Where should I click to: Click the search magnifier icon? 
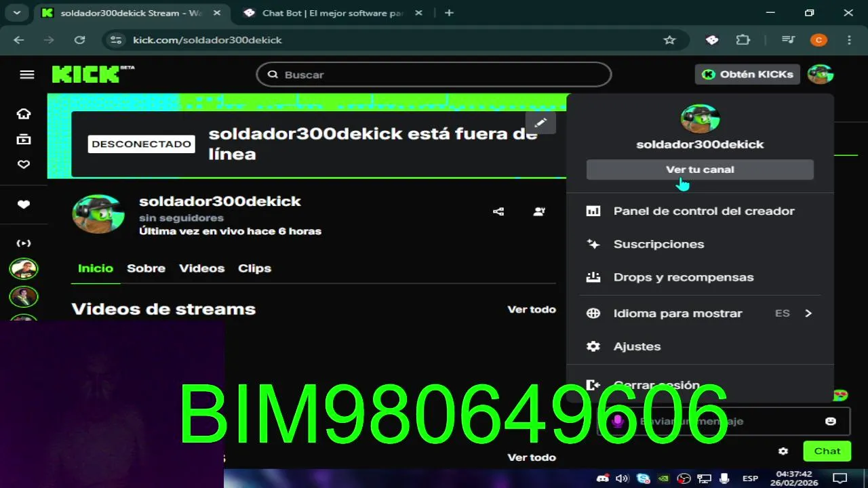(x=273, y=75)
